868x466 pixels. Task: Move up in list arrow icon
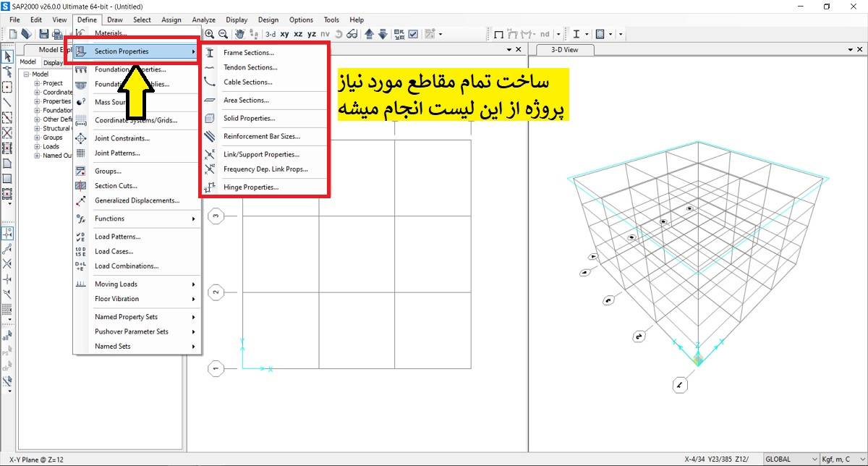coord(369,34)
